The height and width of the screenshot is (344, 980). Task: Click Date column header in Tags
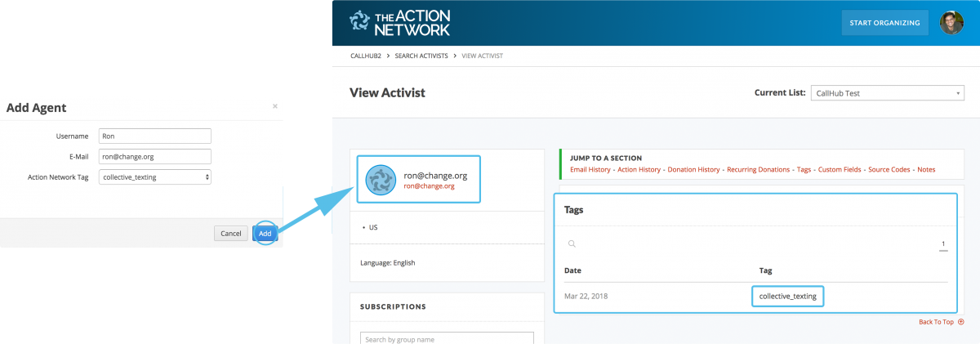tap(572, 270)
